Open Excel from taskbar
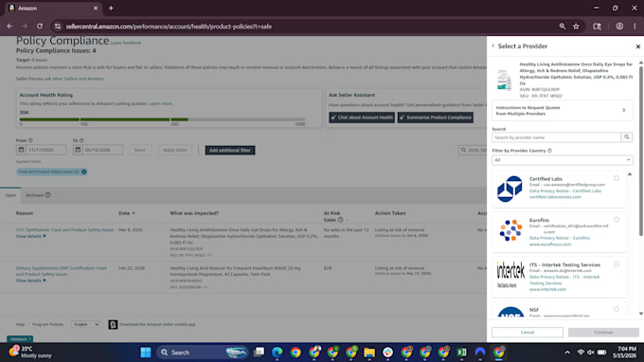The image size is (644, 362). 461,353
